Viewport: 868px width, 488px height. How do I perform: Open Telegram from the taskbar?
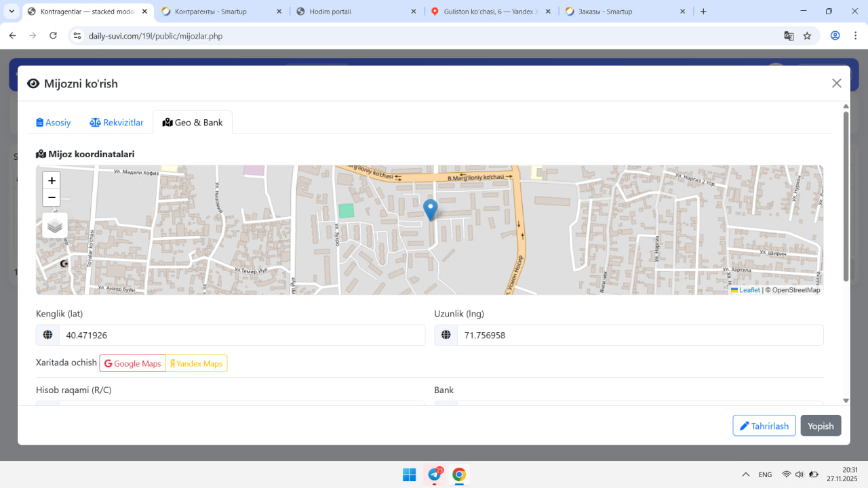tap(434, 474)
